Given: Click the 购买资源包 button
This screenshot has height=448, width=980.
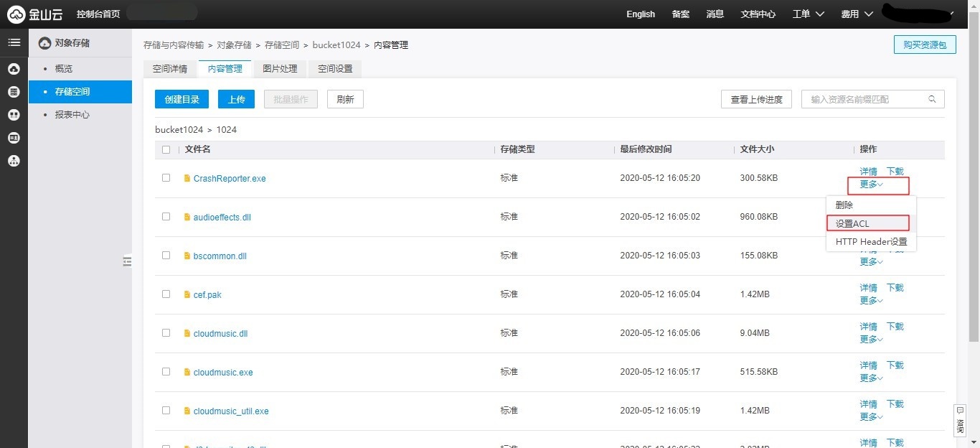Looking at the screenshot, I should click(925, 45).
